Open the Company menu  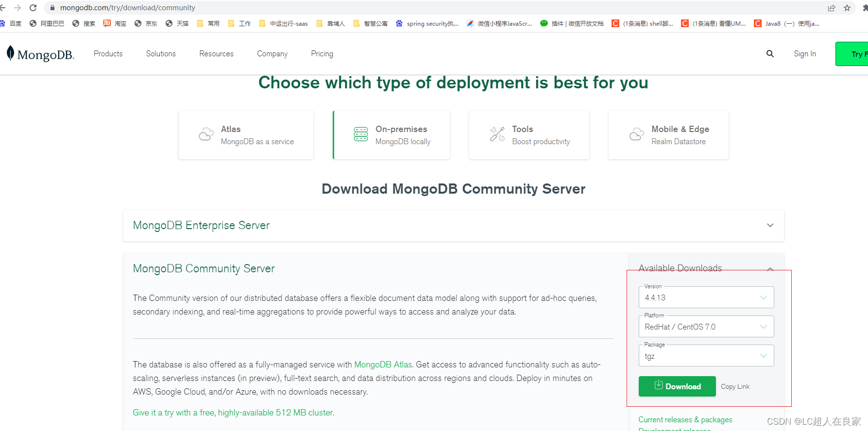[x=272, y=54]
